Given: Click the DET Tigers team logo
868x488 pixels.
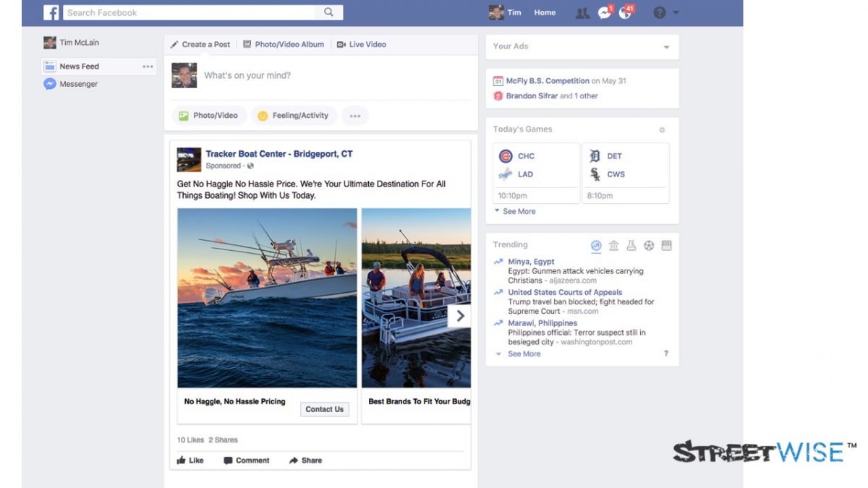Looking at the screenshot, I should 595,156.
